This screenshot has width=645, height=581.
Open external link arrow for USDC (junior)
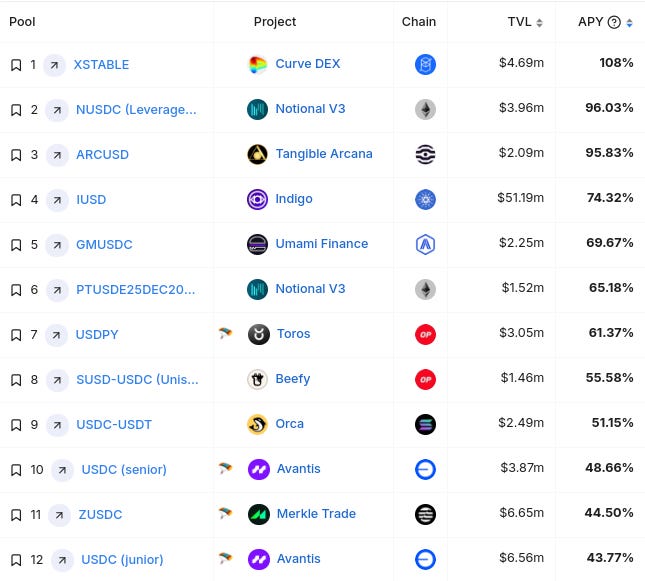[62, 560]
